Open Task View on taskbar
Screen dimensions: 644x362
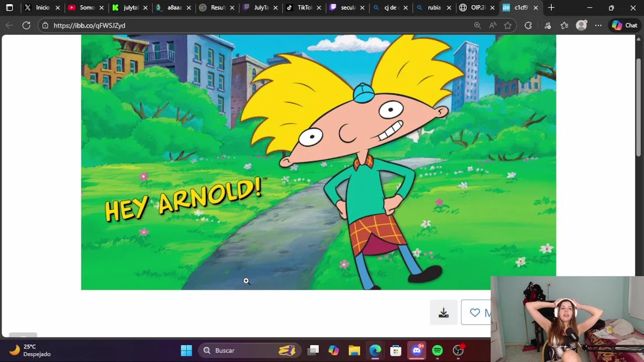(x=314, y=350)
